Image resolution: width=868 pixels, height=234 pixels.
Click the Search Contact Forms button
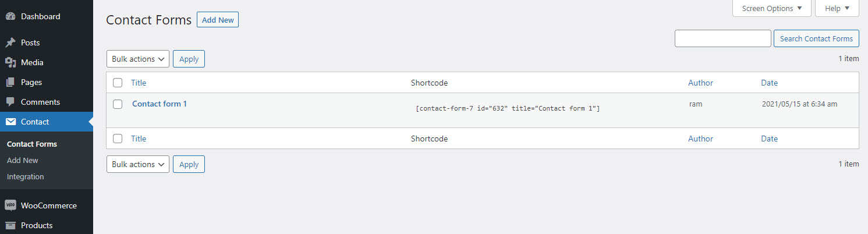click(816, 38)
